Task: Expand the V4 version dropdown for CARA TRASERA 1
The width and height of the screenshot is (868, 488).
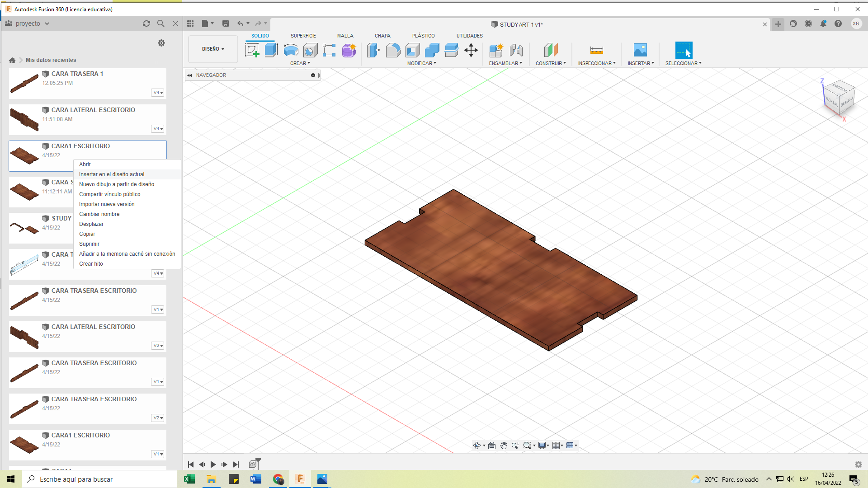Action: (x=158, y=93)
